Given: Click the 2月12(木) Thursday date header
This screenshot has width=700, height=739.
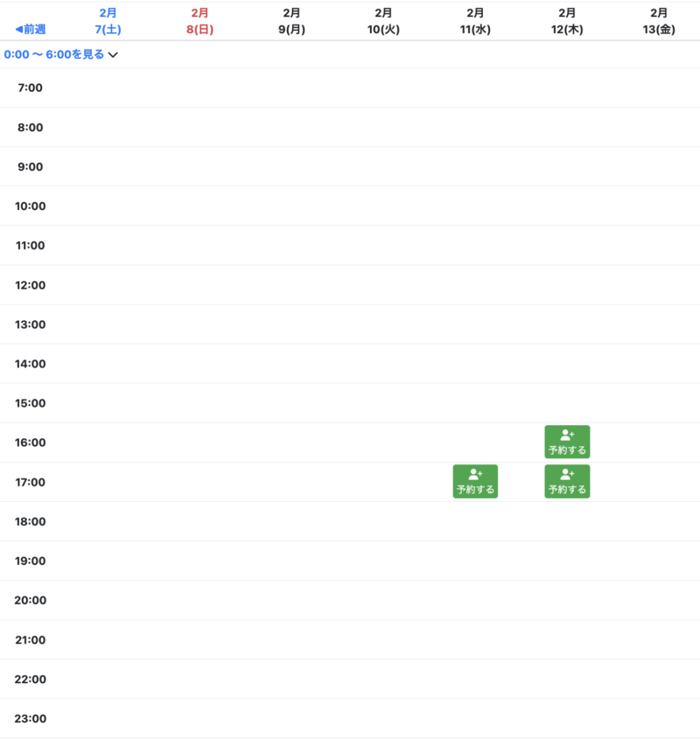Looking at the screenshot, I should tap(567, 21).
